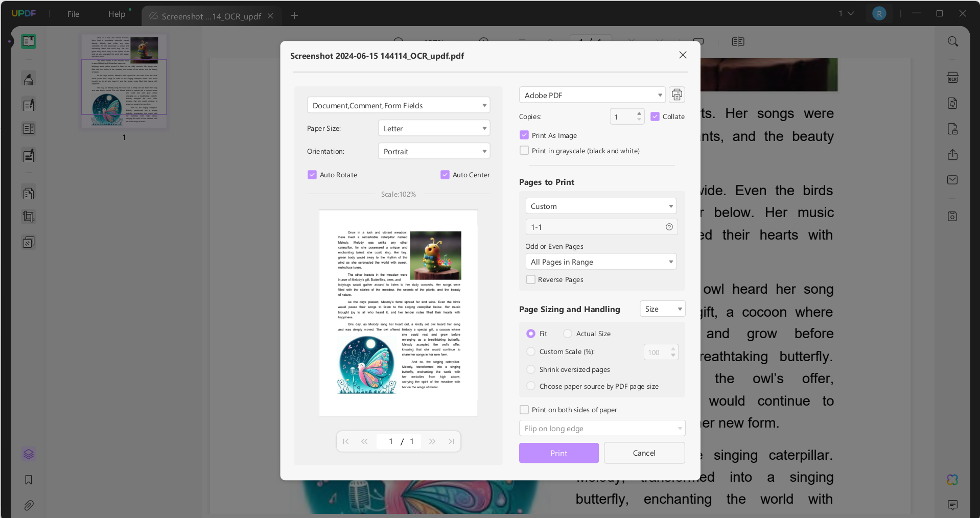This screenshot has height=518, width=980.
Task: Open the File menu
Action: [x=73, y=14]
